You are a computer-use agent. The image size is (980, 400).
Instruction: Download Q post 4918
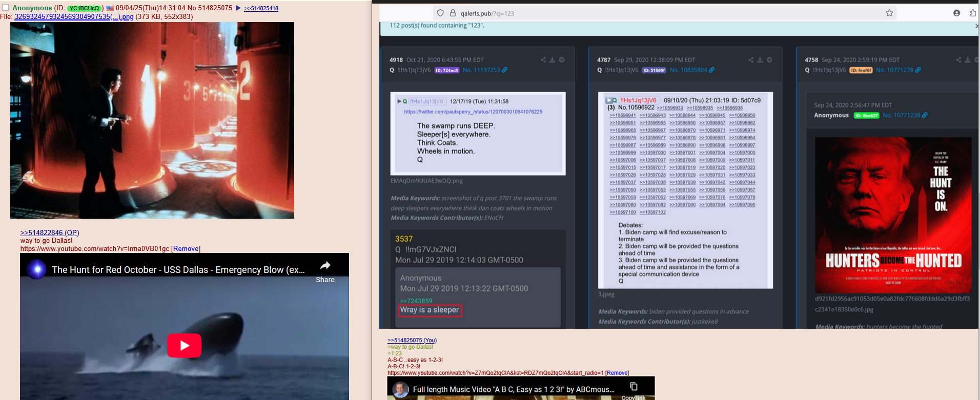pos(553,60)
